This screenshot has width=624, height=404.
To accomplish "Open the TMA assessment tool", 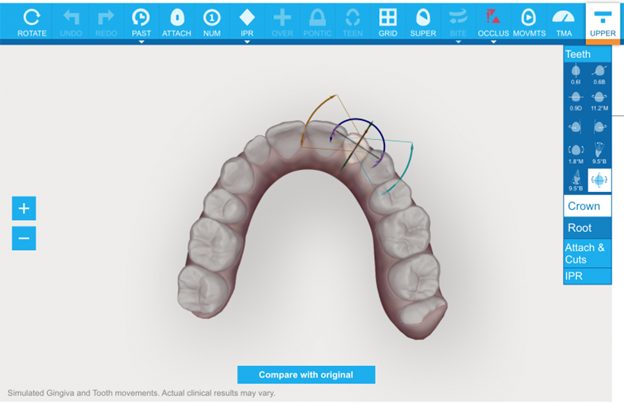I will (x=563, y=20).
